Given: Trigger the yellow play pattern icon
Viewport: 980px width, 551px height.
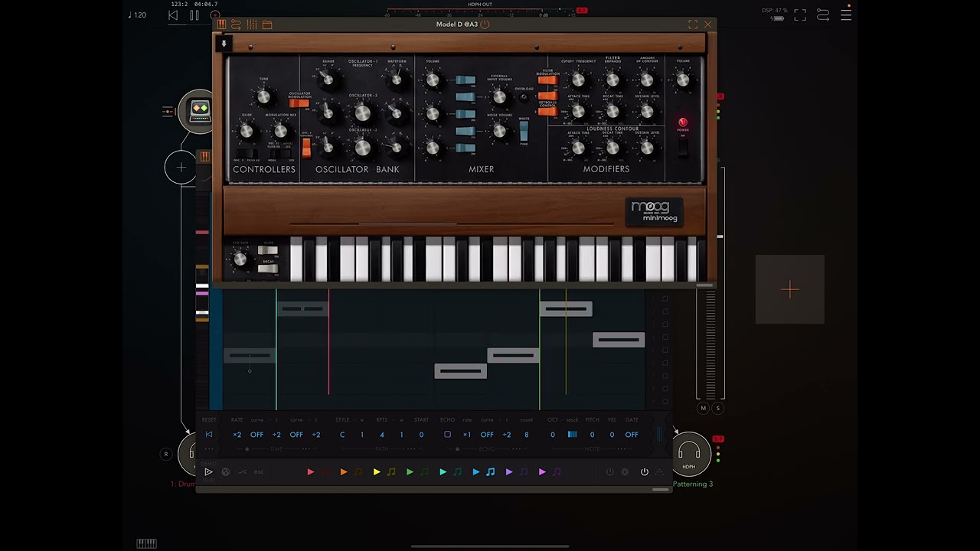Looking at the screenshot, I should 376,472.
